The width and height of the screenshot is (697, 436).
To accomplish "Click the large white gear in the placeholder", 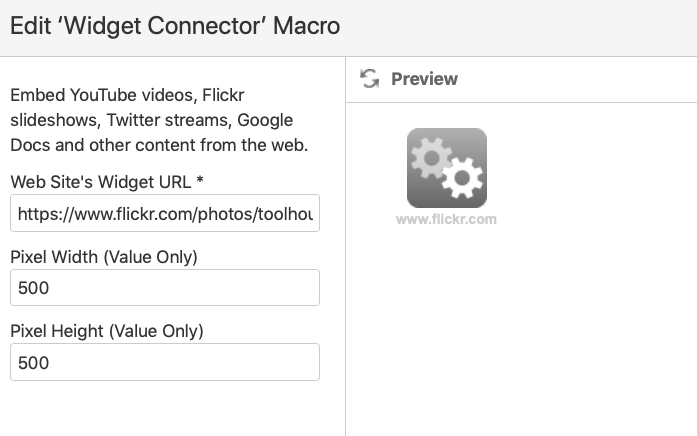I will [x=462, y=178].
